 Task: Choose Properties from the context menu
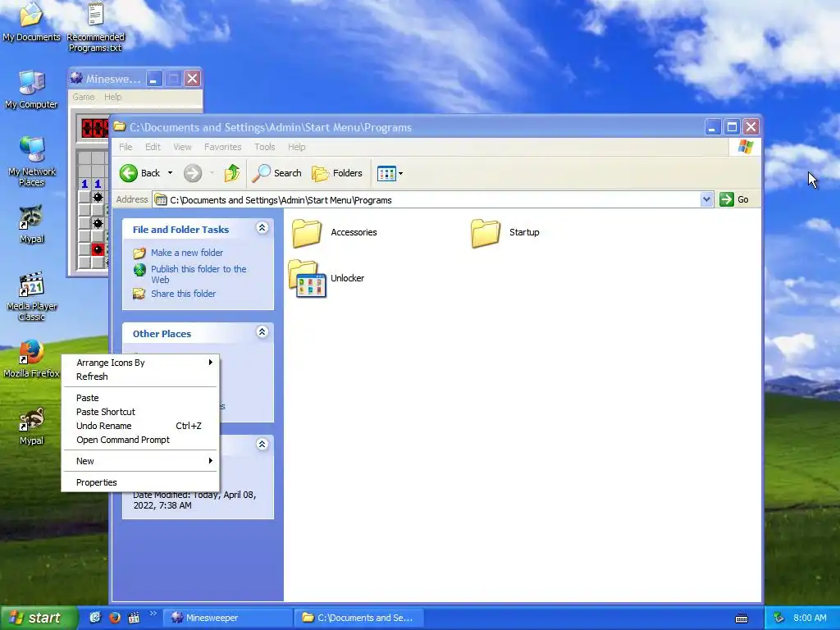[x=140, y=482]
